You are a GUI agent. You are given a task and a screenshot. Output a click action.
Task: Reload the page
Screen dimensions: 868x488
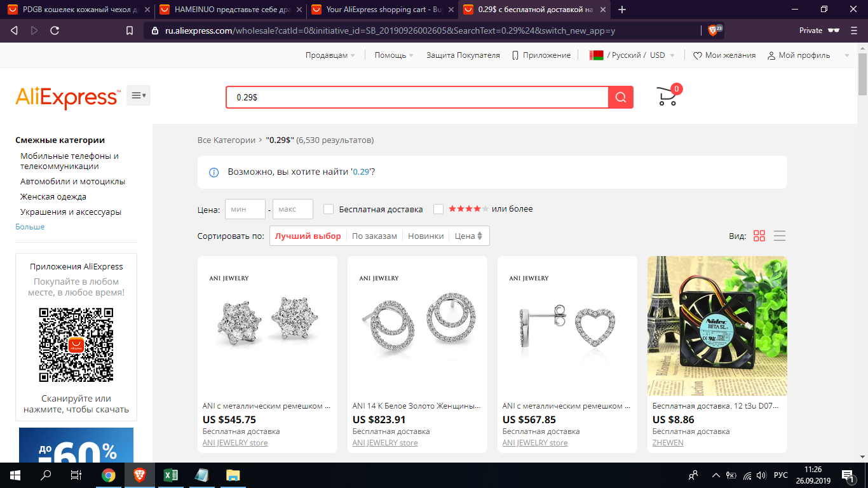coord(55,30)
